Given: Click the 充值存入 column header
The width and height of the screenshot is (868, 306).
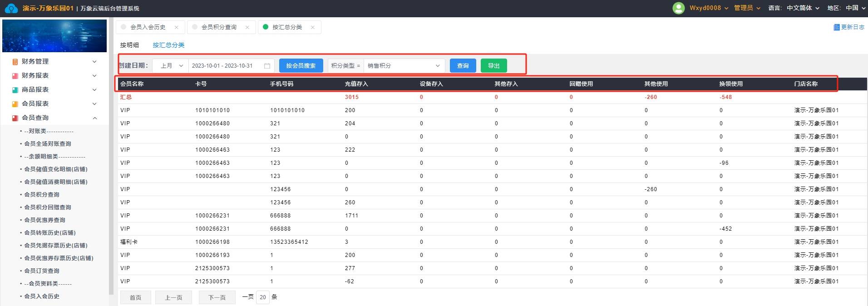Looking at the screenshot, I should tap(356, 84).
